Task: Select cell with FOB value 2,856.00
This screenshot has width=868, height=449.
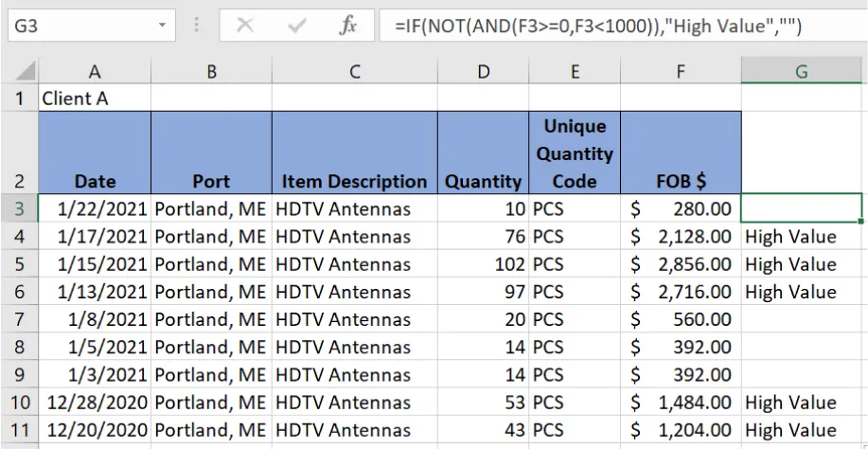Action: [x=680, y=264]
